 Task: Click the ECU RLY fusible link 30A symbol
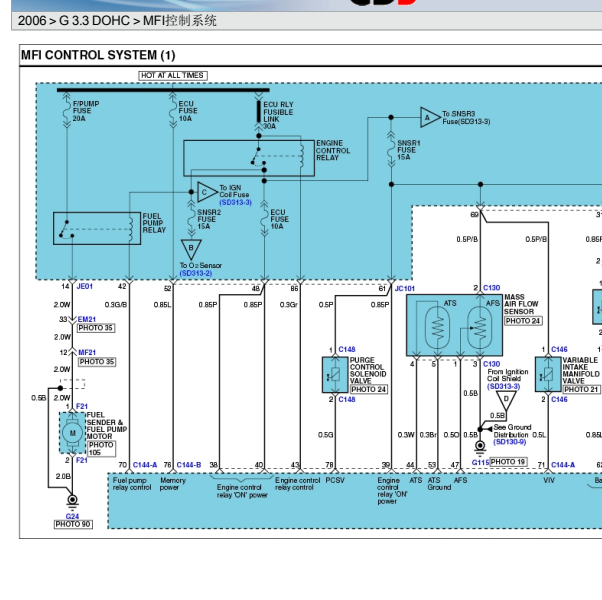259,112
